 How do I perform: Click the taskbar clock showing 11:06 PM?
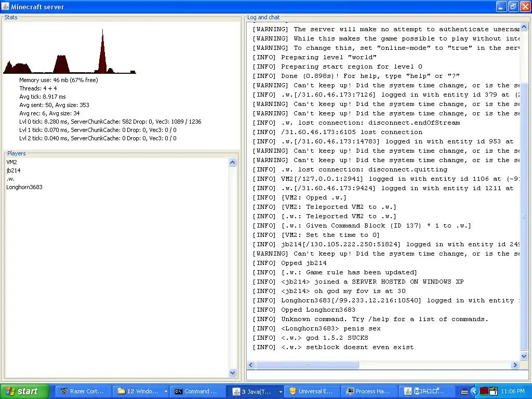513,391
